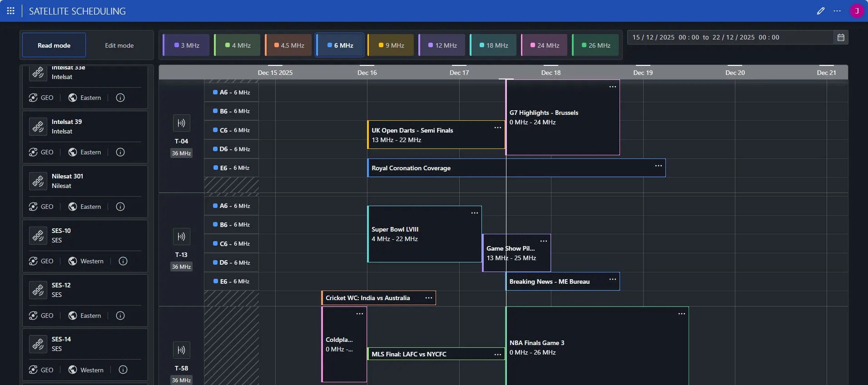Show info for Nilesat 301 satellite

coord(120,207)
